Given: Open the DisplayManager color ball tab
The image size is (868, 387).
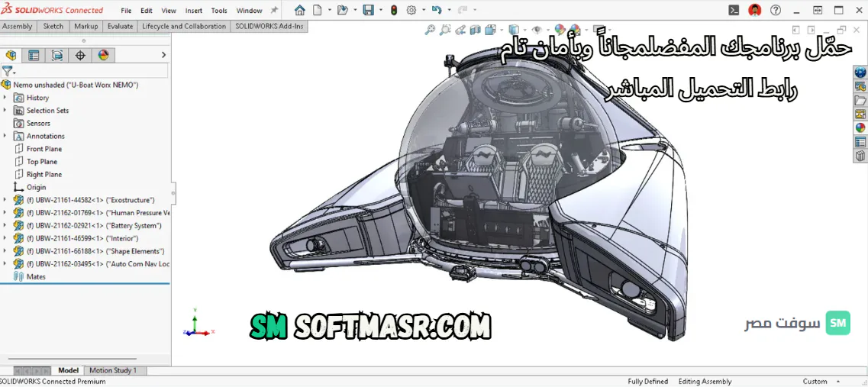Looking at the screenshot, I should (x=104, y=55).
